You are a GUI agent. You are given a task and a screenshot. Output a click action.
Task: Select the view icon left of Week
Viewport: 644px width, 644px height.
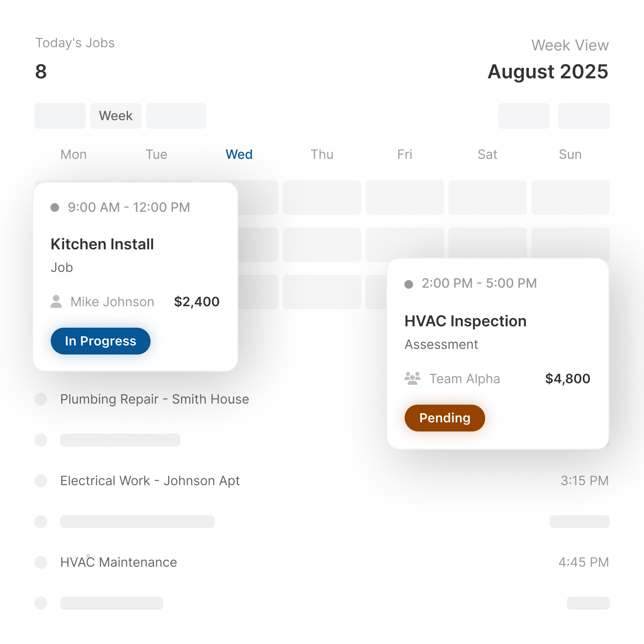click(x=59, y=116)
